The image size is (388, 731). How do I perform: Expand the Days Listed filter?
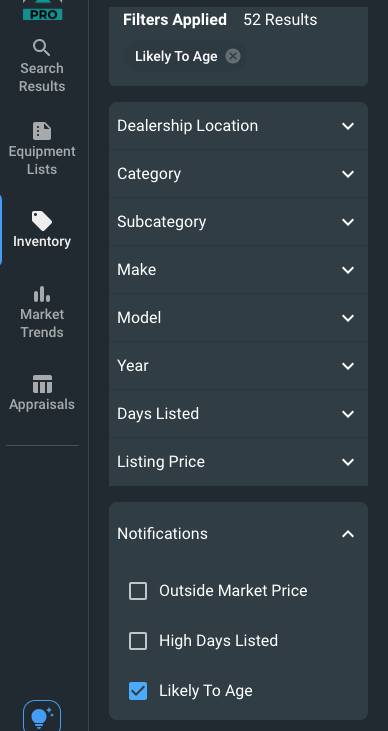[x=238, y=414]
